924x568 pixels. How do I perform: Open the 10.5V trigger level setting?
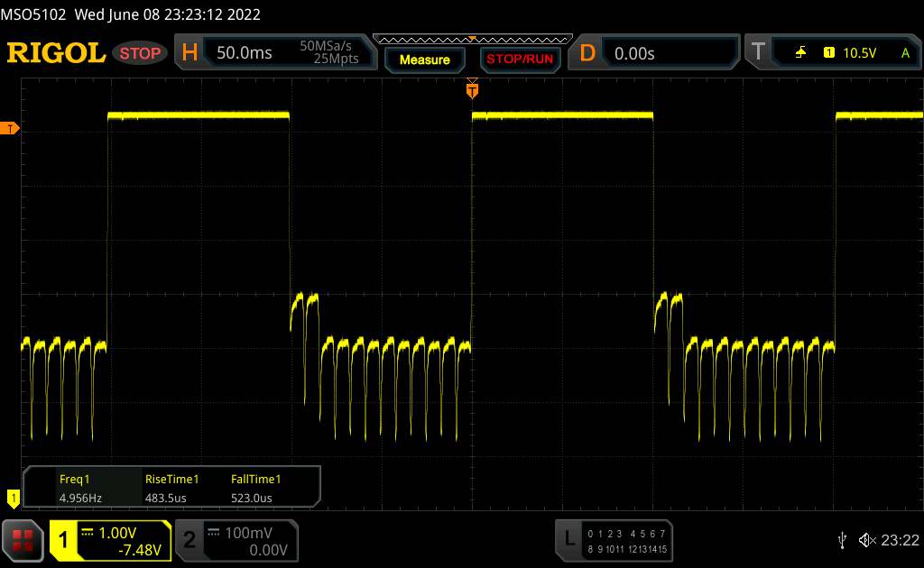click(x=859, y=53)
